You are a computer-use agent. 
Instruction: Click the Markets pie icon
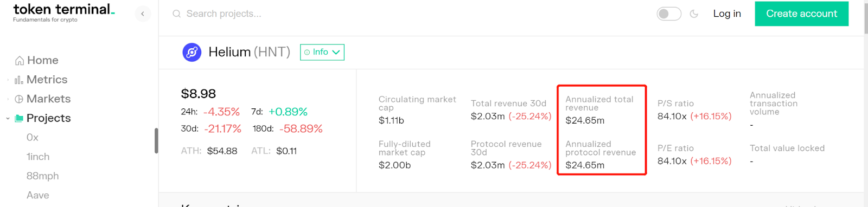[19, 99]
